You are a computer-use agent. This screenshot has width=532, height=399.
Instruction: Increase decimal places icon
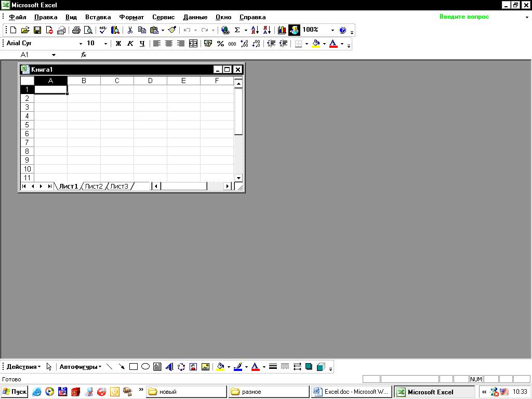[244, 44]
